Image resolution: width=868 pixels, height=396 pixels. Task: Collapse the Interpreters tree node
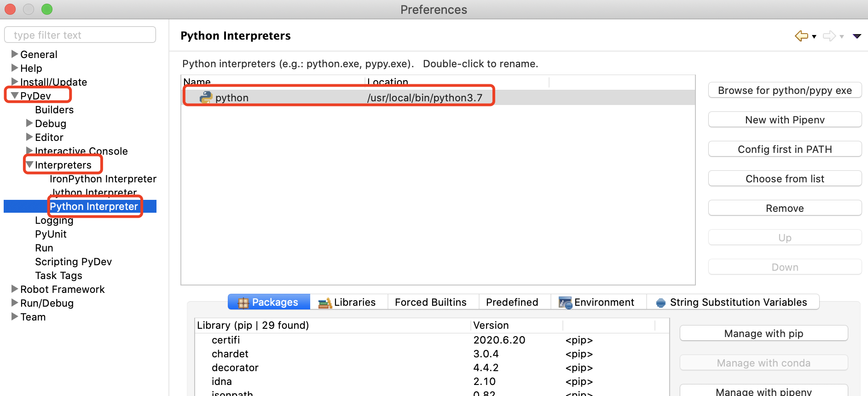(29, 164)
